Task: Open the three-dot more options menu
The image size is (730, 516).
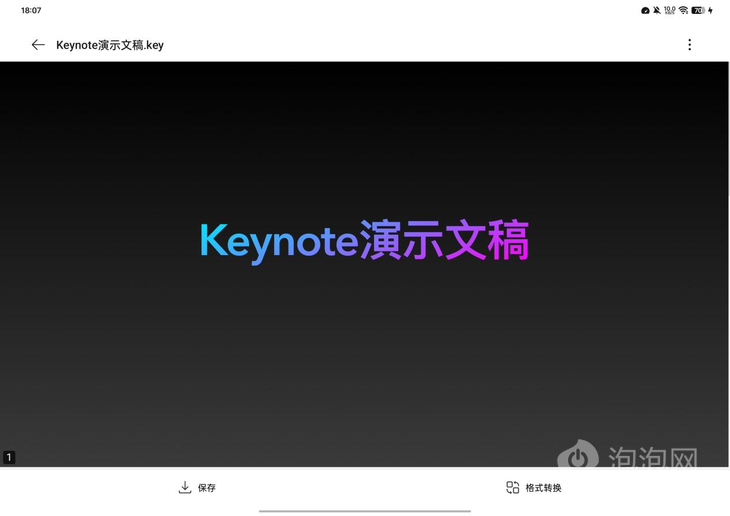Action: [689, 45]
